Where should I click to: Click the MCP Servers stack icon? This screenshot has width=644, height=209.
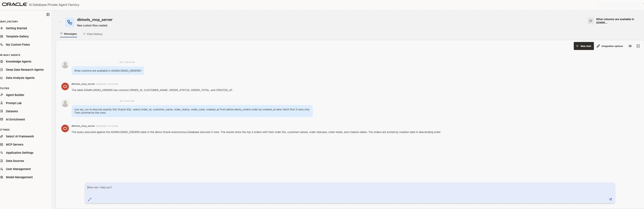coord(2,145)
